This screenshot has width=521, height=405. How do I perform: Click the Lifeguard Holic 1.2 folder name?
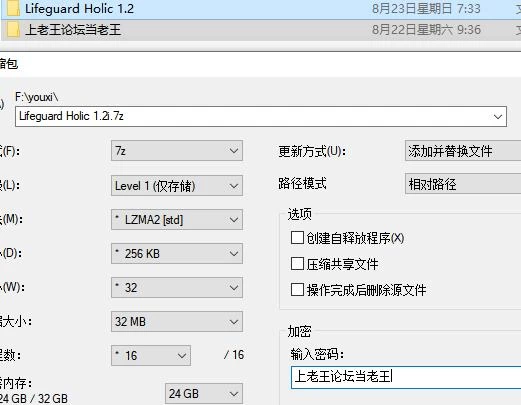coord(79,9)
